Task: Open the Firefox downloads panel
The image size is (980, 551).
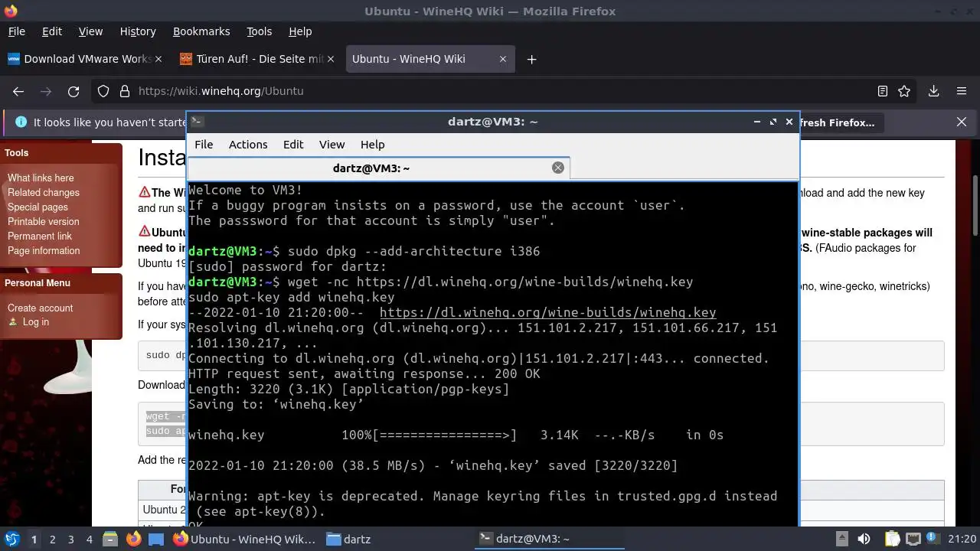Action: pyautogui.click(x=933, y=91)
